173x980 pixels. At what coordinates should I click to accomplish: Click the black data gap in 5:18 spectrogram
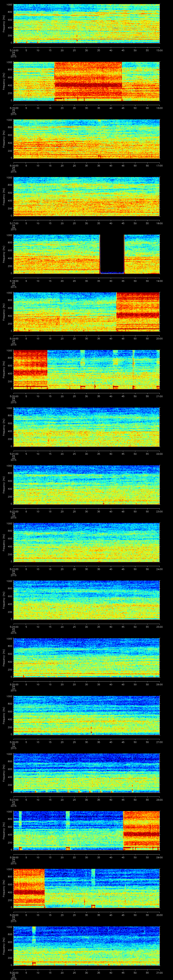click(x=112, y=253)
